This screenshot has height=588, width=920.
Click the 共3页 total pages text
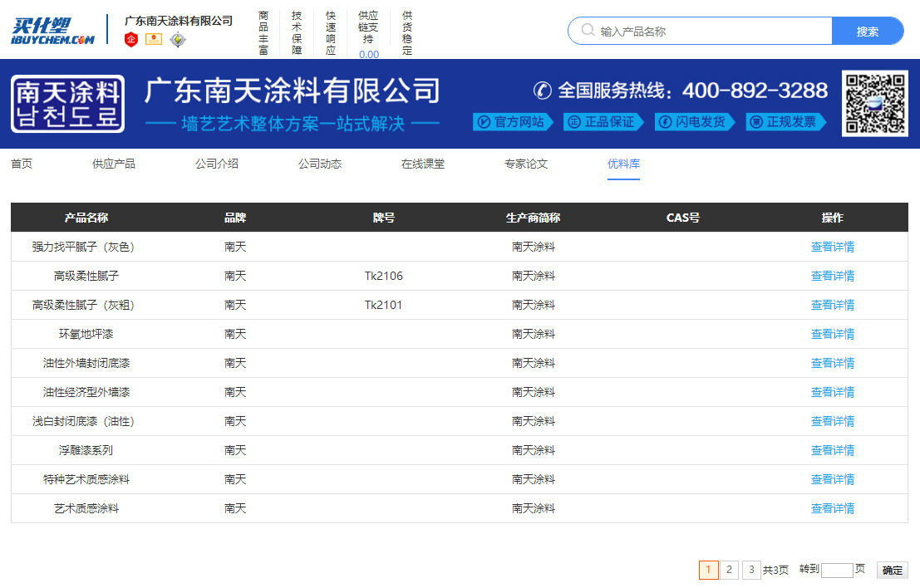coord(775,570)
